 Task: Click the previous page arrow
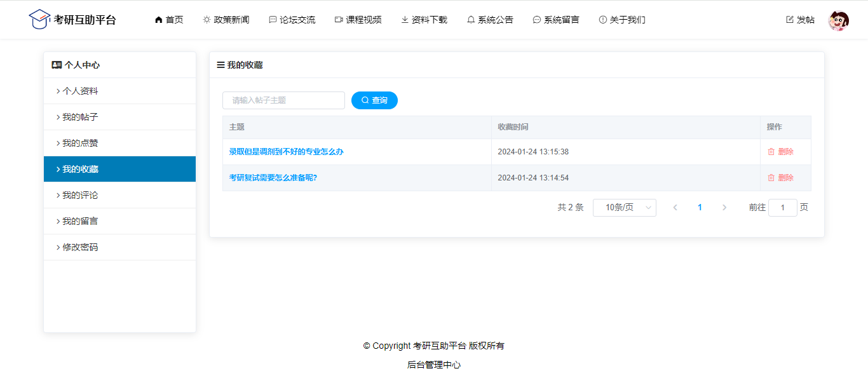coord(675,208)
